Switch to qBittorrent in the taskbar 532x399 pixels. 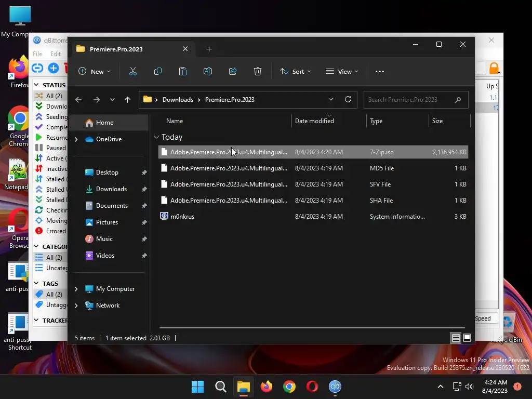[335, 387]
